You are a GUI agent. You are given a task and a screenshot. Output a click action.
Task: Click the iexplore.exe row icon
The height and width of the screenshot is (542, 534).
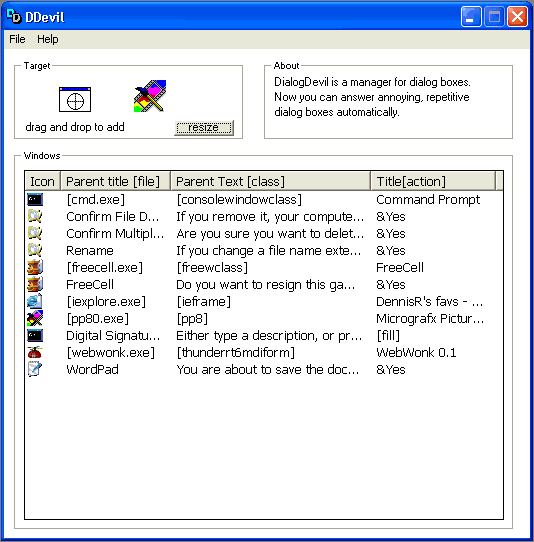(x=35, y=301)
